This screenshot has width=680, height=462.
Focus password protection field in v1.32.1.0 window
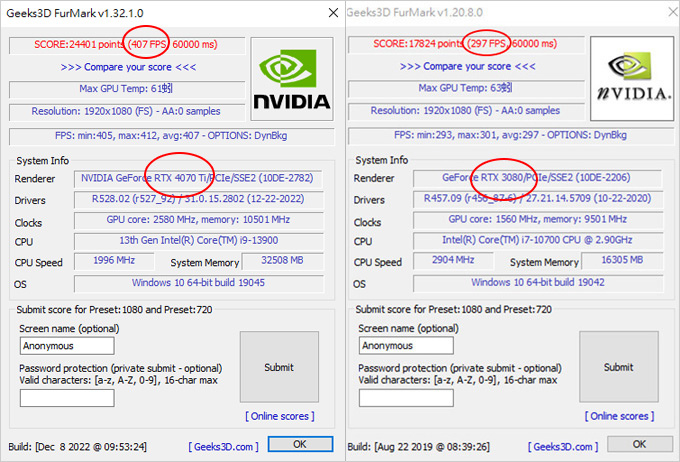pos(67,398)
